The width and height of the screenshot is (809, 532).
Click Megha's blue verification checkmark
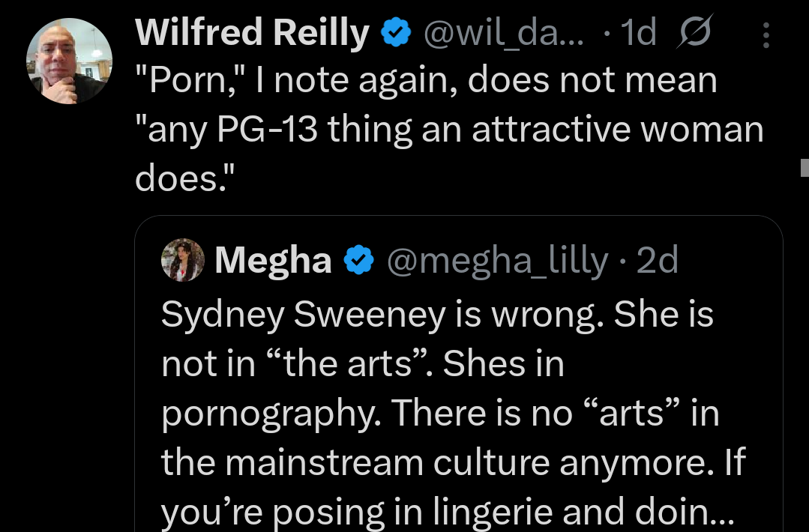pos(359,260)
